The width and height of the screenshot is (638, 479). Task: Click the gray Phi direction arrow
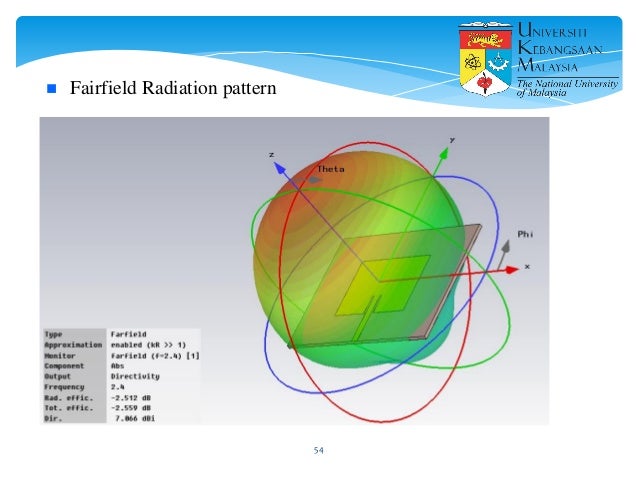[x=505, y=247]
